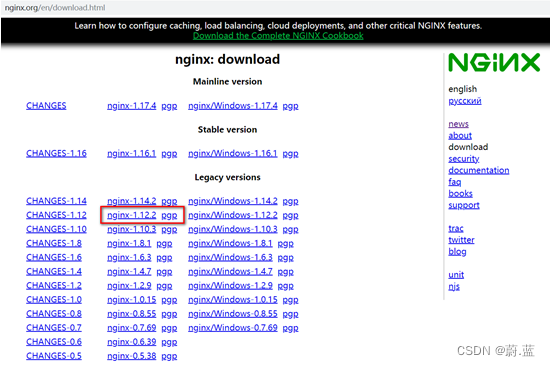Open pgp signature for nginx-1.17.4

click(x=169, y=106)
